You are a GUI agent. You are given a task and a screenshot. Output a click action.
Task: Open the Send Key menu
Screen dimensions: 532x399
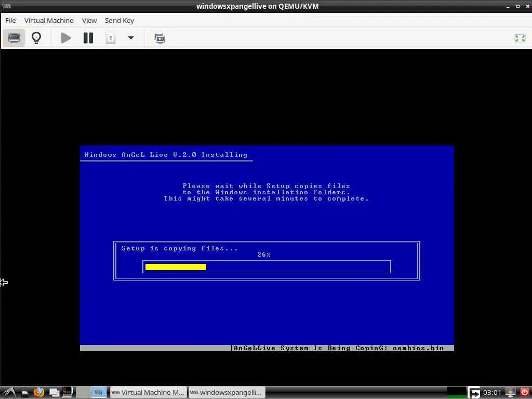119,20
